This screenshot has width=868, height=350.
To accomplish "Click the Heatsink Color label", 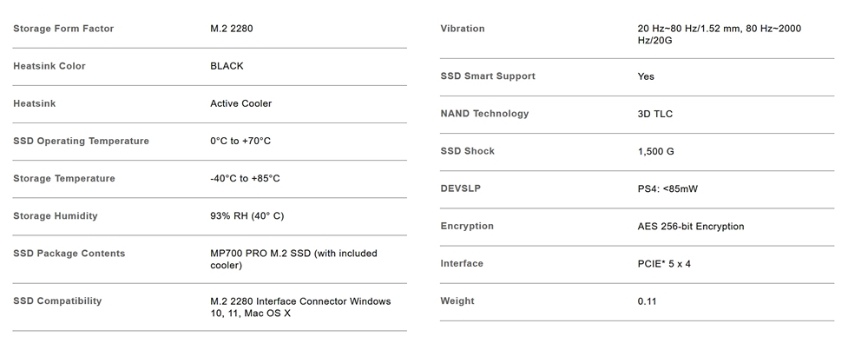I will tap(49, 66).
